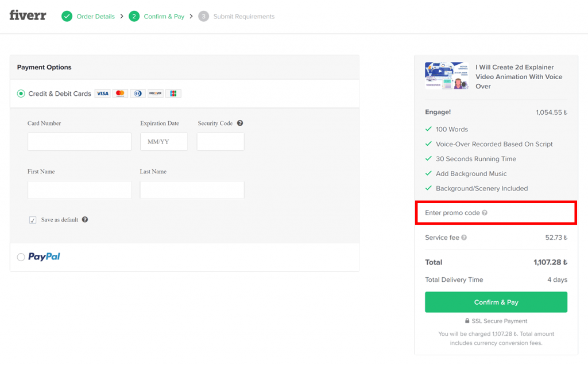Screen dimensions: 588x365
Task: Open the Save as default help tooltip
Action: pos(85,220)
